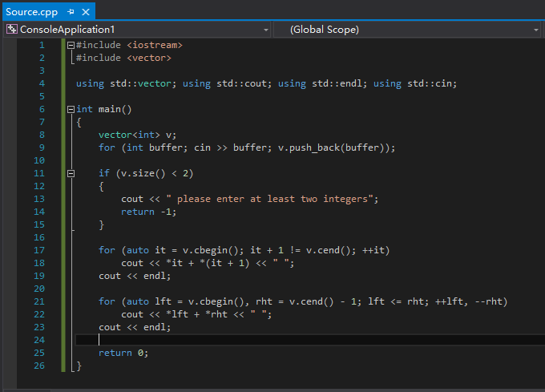Click line number 17 in gutter
This screenshot has width=545, height=392.
tap(39, 250)
